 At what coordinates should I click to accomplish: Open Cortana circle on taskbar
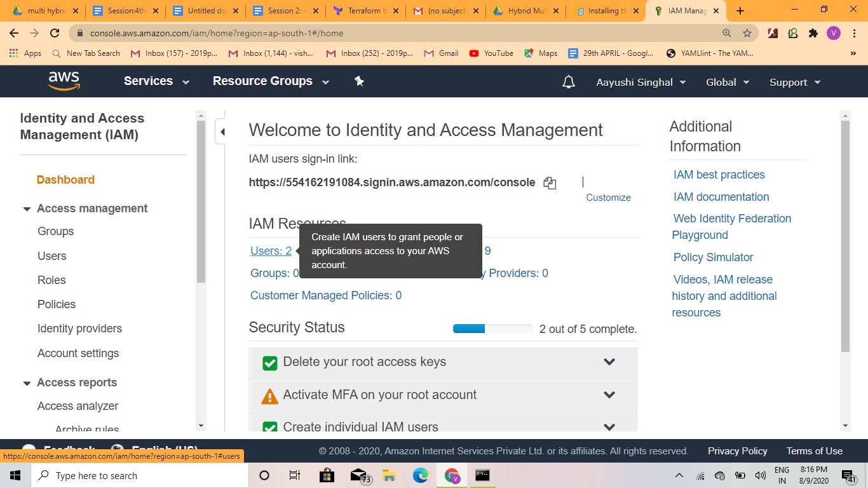point(264,475)
